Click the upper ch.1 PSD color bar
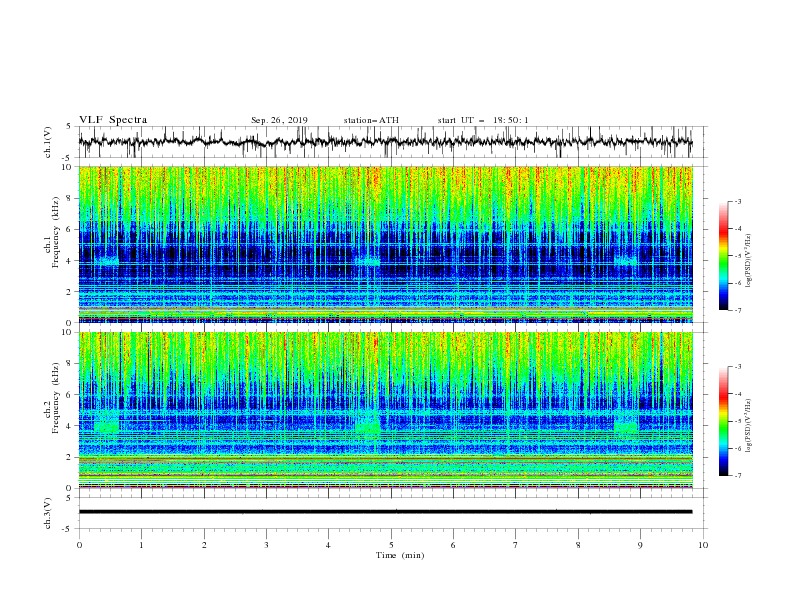 click(724, 256)
